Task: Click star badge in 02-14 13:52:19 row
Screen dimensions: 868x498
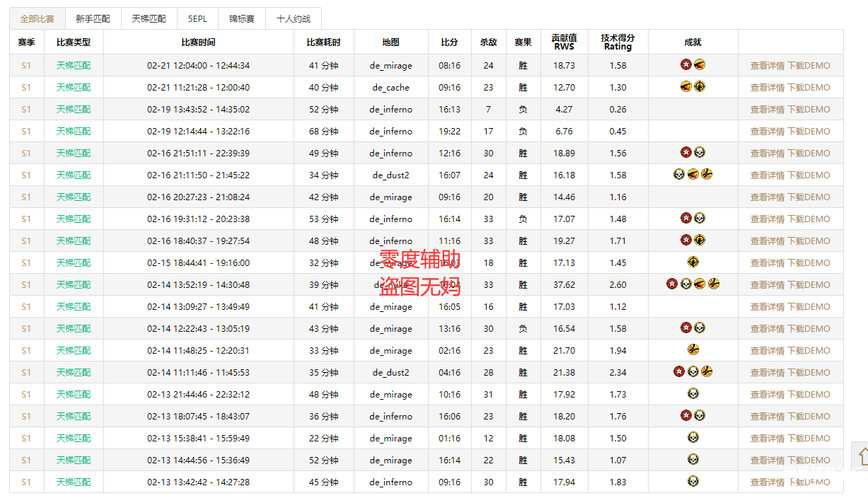Action: point(672,284)
